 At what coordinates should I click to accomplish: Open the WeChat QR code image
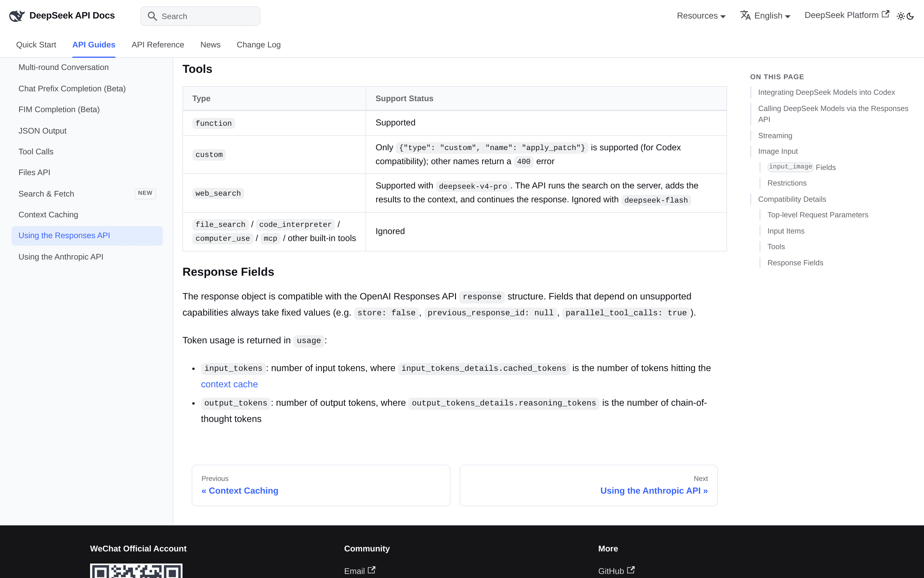136,571
